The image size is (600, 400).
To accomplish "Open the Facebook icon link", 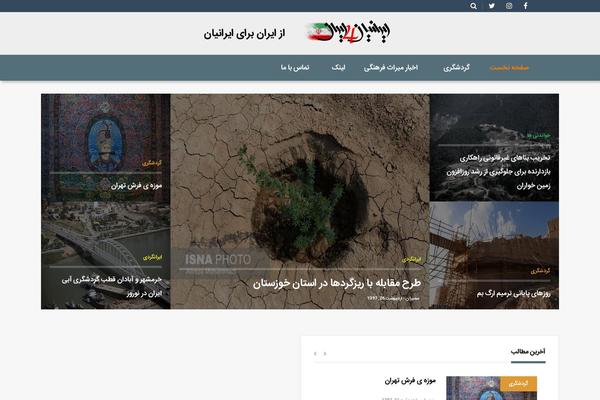I will [526, 6].
